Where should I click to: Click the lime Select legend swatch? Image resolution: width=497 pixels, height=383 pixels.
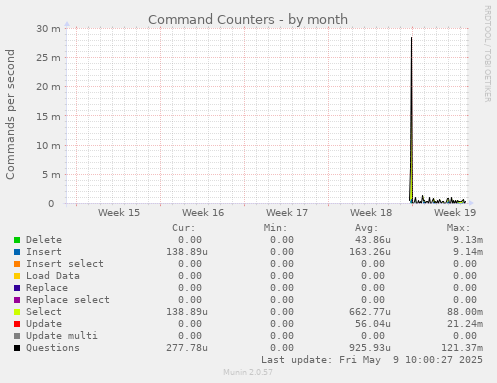(17, 312)
